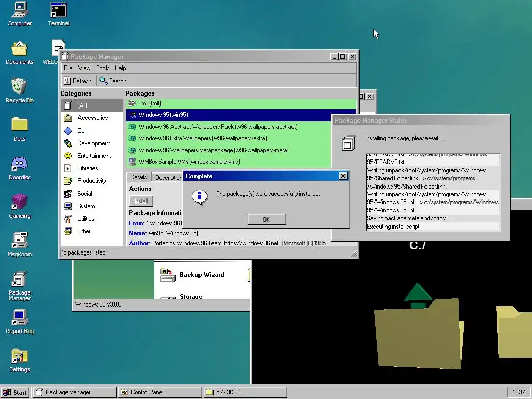Select the System category

[92, 206]
